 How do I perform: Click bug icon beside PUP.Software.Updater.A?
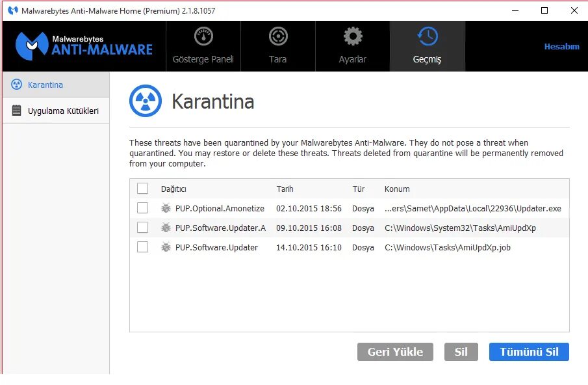166,228
